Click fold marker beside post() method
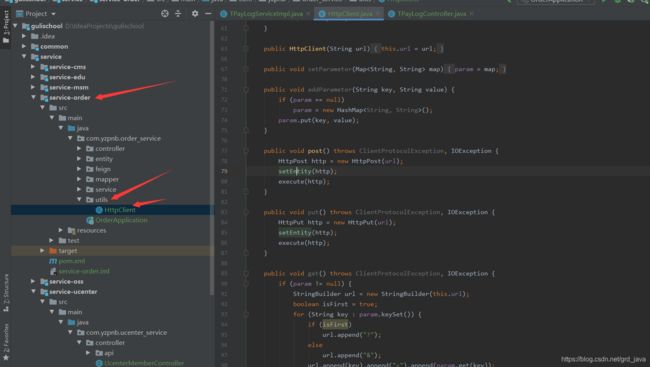The image size is (650, 367). coord(246,151)
